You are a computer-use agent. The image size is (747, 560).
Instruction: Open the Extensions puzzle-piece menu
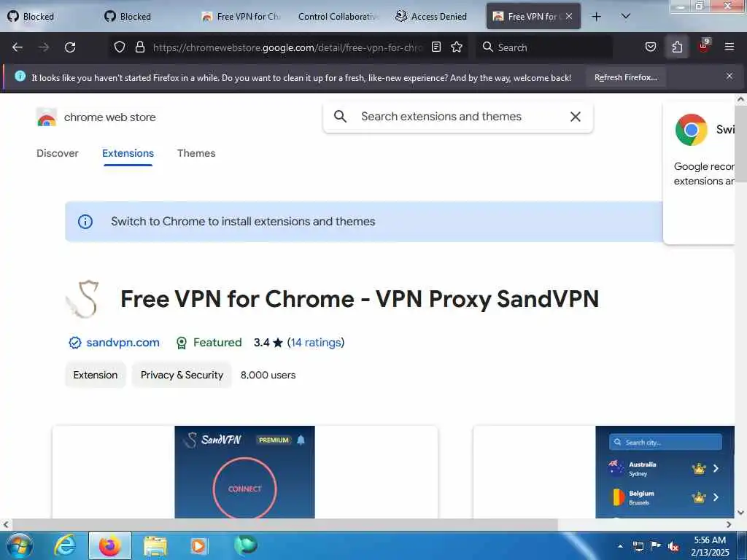(x=677, y=47)
